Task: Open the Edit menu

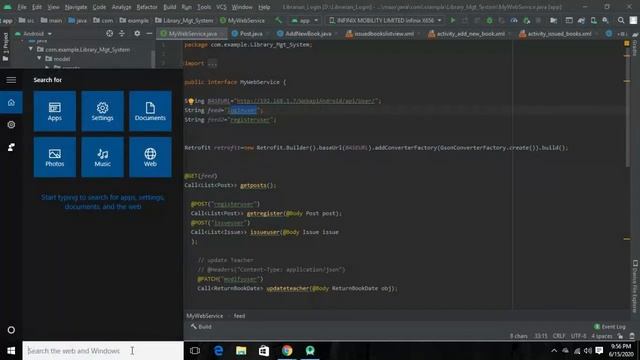Action: 37,7
